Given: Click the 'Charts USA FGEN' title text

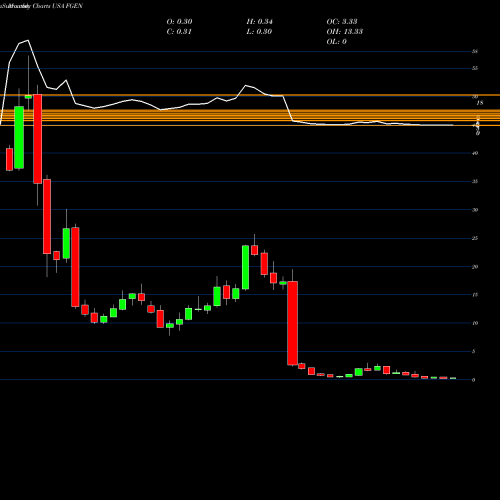Looking at the screenshot, I should pyautogui.click(x=58, y=6).
